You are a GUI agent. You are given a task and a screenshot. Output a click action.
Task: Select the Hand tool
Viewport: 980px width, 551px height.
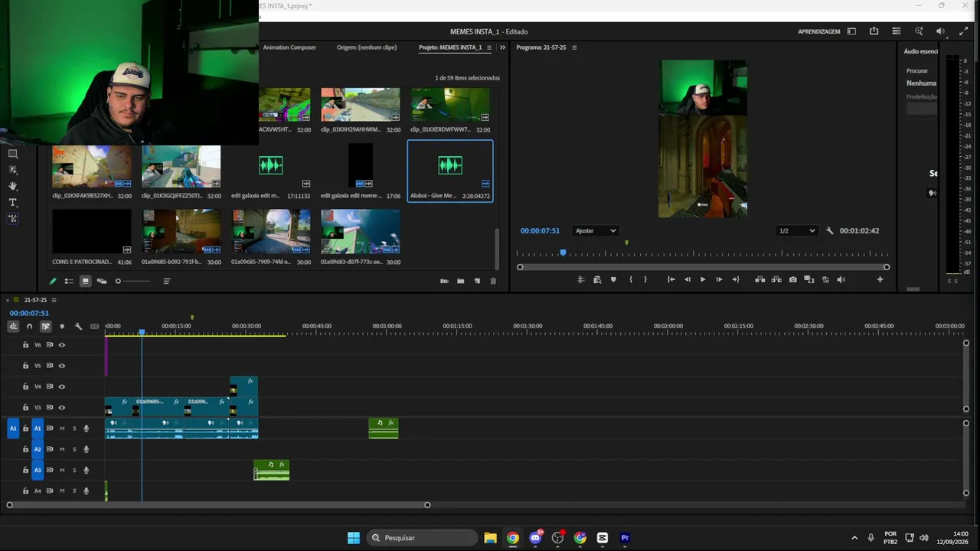coord(13,186)
